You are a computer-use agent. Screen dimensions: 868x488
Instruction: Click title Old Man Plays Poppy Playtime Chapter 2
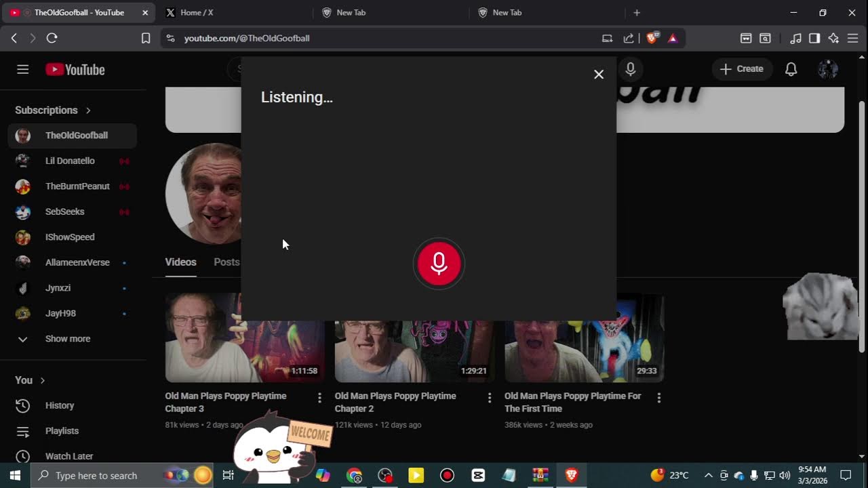395,402
